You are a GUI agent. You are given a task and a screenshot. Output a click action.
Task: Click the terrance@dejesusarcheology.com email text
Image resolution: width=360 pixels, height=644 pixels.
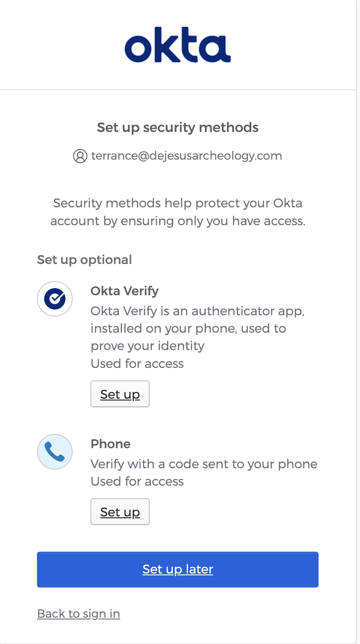coord(186,156)
